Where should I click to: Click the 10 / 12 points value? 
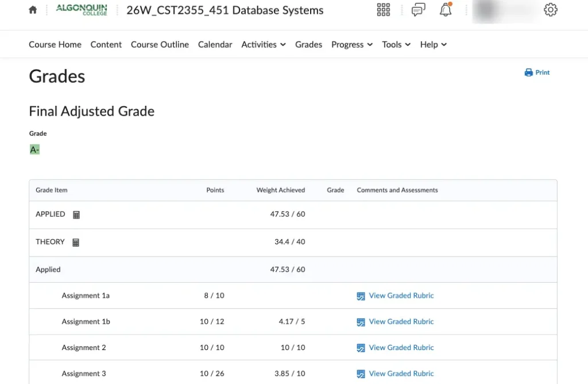click(x=212, y=321)
